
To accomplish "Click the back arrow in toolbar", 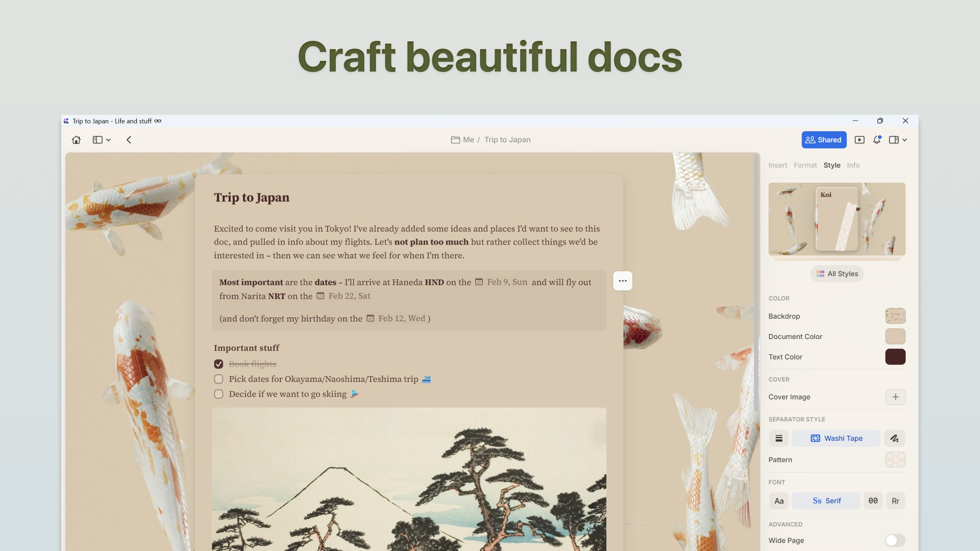I will [129, 140].
